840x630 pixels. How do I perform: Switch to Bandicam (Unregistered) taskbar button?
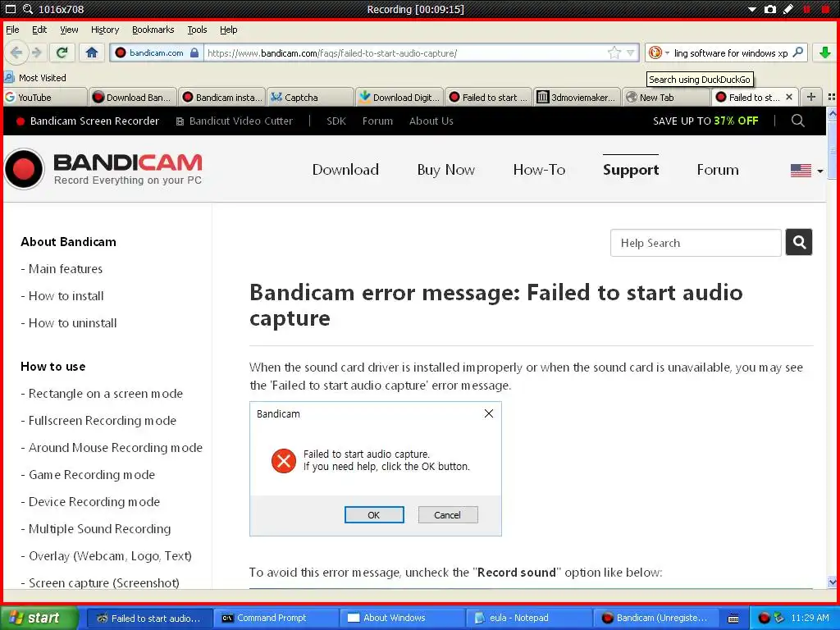[654, 618]
